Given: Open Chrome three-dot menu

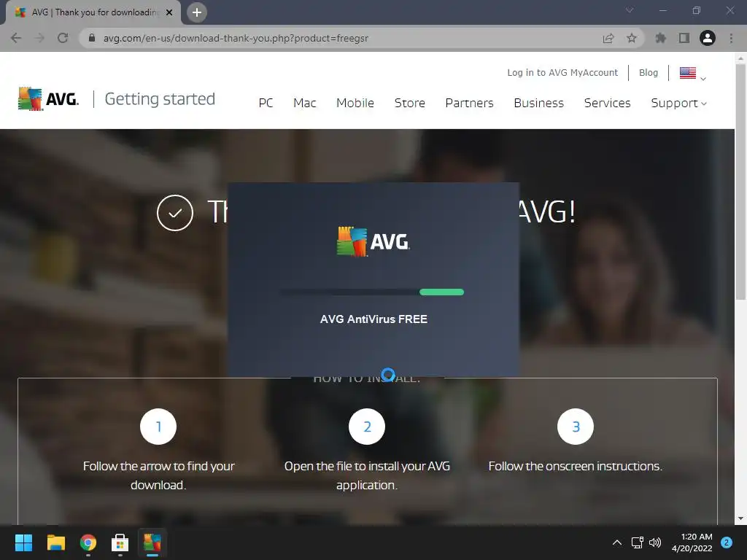Looking at the screenshot, I should 731,38.
